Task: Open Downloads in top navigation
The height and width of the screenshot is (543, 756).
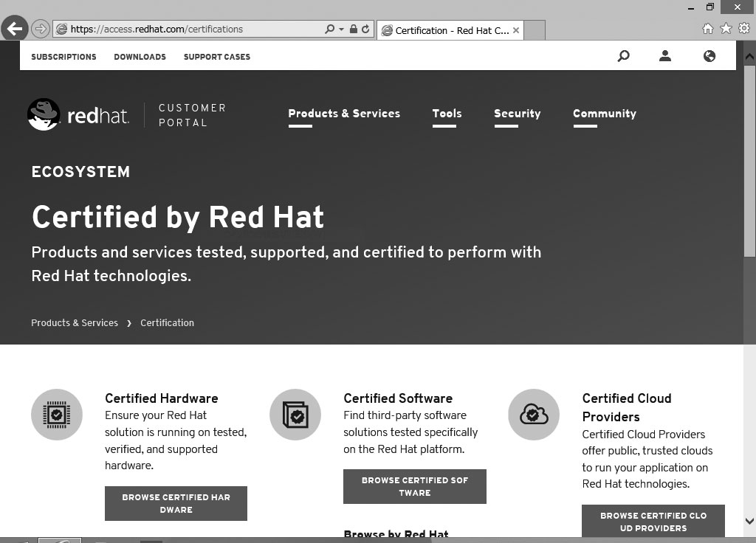Action: (x=140, y=57)
